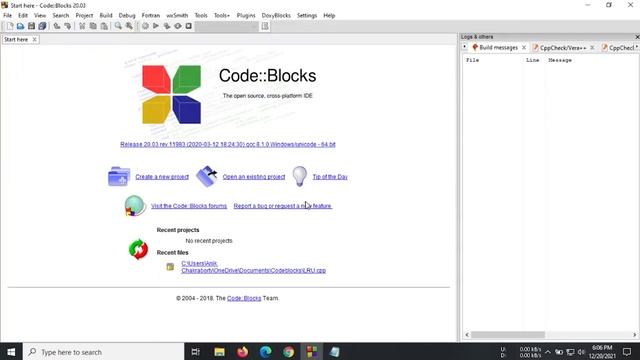Open the Plugins menu
The image size is (640, 360).
point(246,16)
